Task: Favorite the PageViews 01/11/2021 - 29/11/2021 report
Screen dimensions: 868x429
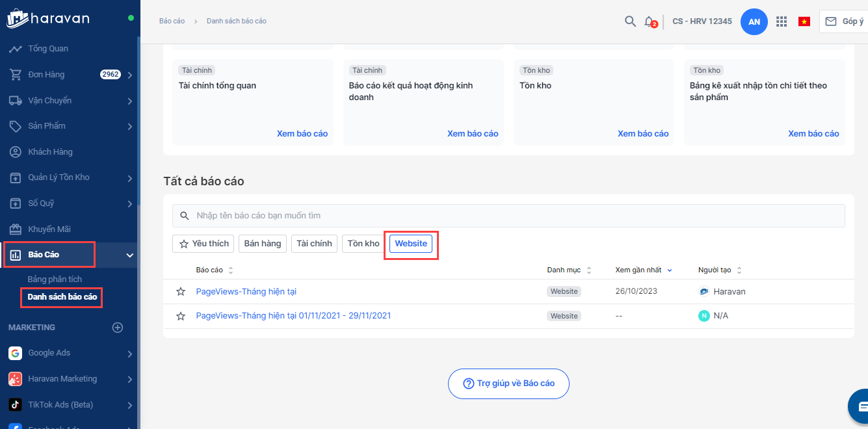Action: (x=181, y=316)
